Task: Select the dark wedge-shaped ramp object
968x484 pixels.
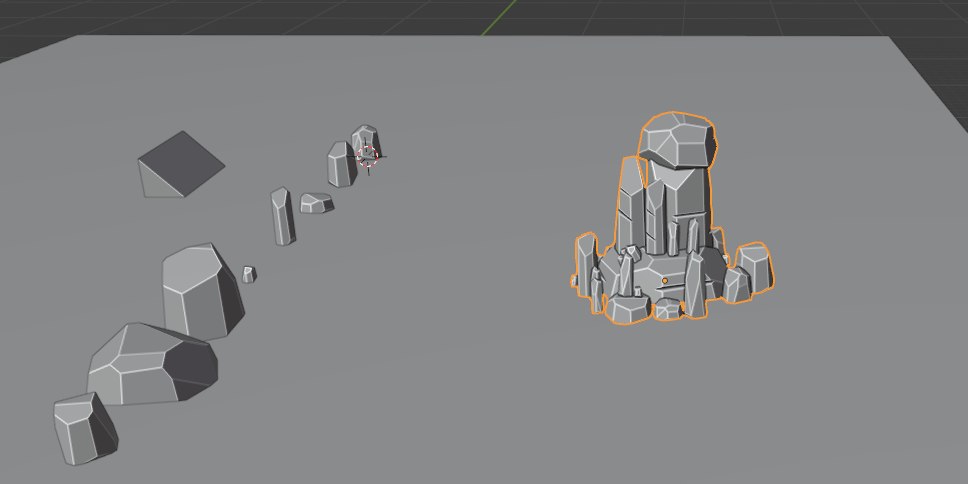Action: 180,164
